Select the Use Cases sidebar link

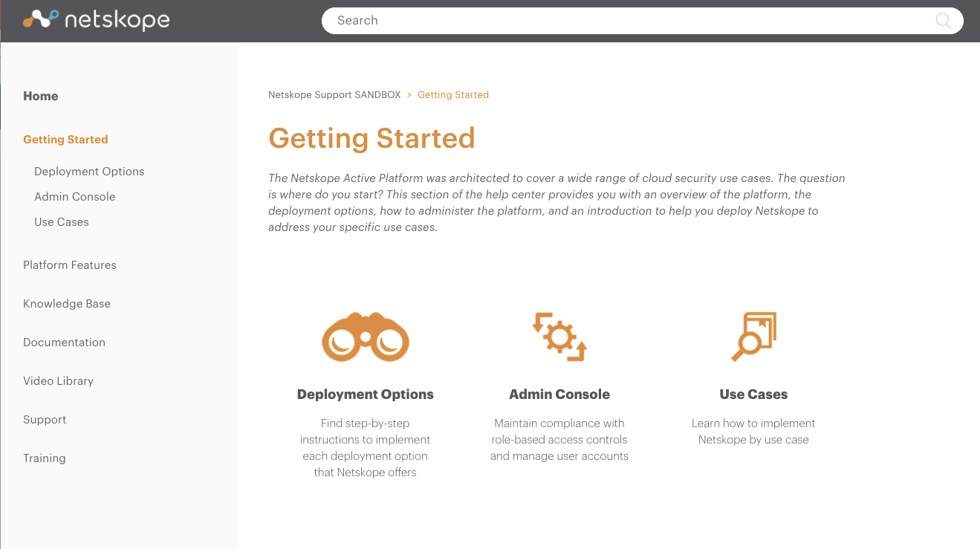point(62,221)
